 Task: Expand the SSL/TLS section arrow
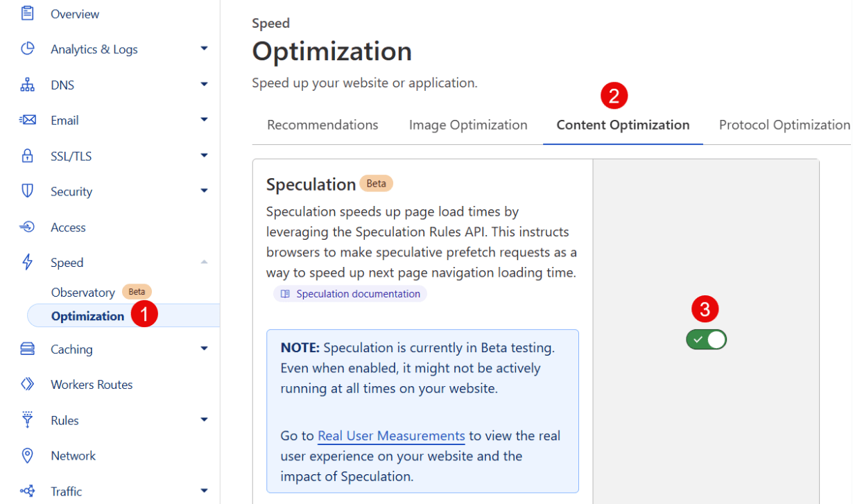click(x=204, y=155)
